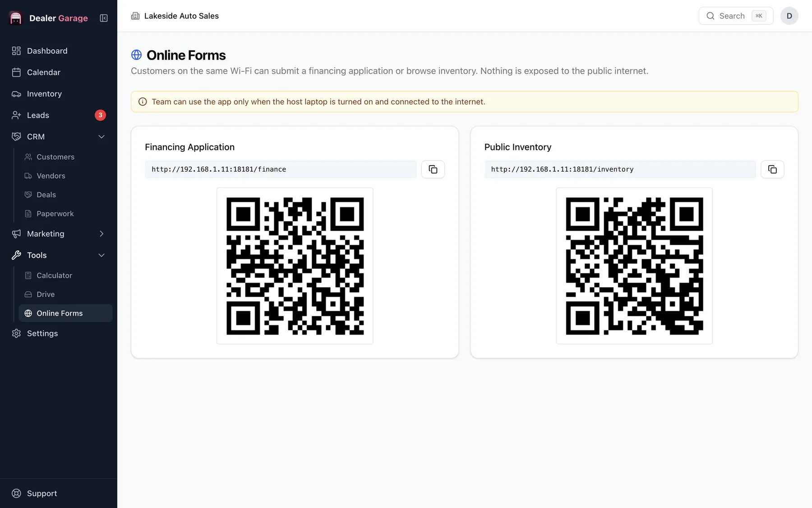Screen dimensions: 812x508
Task: Go to the Calendar page
Action: 59,72
